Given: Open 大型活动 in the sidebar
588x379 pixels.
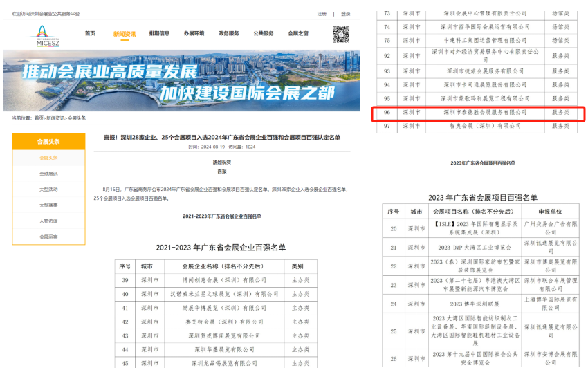Looking at the screenshot, I should pos(48,189).
